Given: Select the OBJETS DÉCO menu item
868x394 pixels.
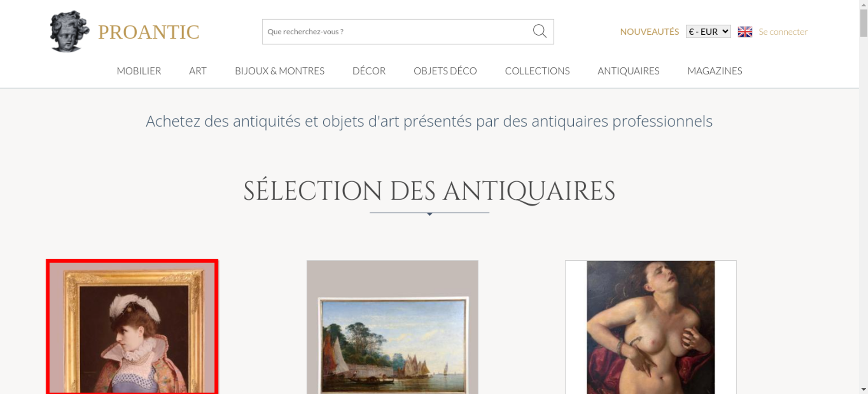Looking at the screenshot, I should (445, 71).
